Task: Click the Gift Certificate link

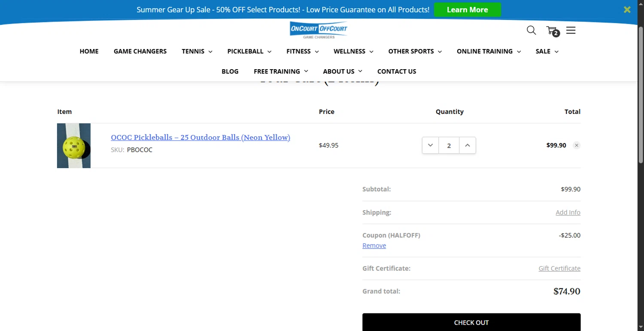Action: click(x=559, y=268)
